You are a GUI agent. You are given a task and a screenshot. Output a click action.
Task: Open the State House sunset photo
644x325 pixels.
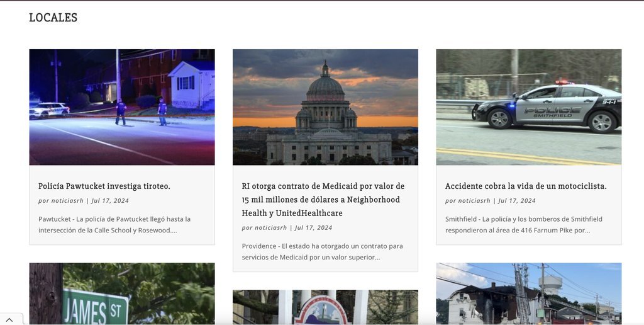(325, 107)
